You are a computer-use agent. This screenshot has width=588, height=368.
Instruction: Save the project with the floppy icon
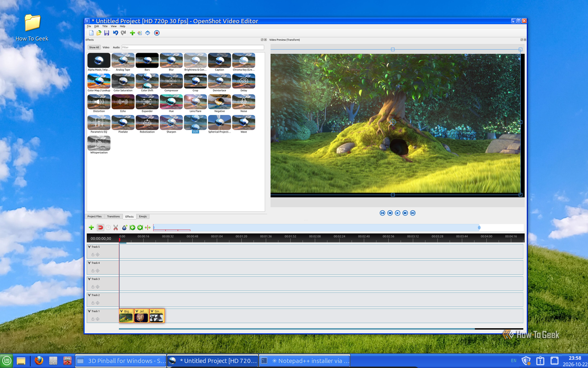point(106,33)
